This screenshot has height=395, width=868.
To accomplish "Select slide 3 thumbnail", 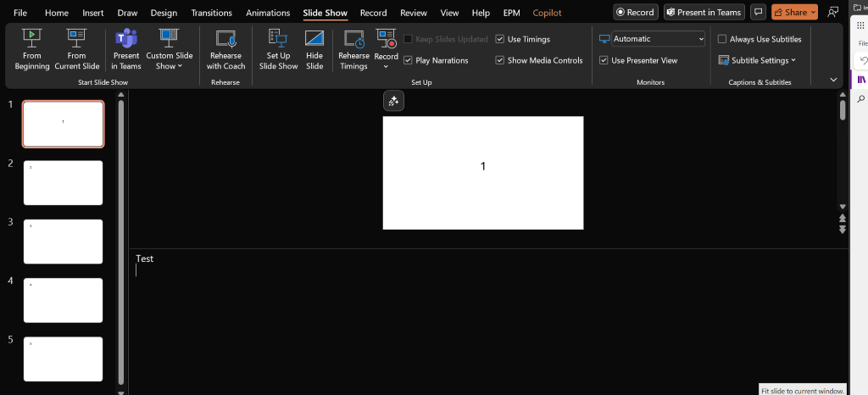I will click(x=63, y=242).
